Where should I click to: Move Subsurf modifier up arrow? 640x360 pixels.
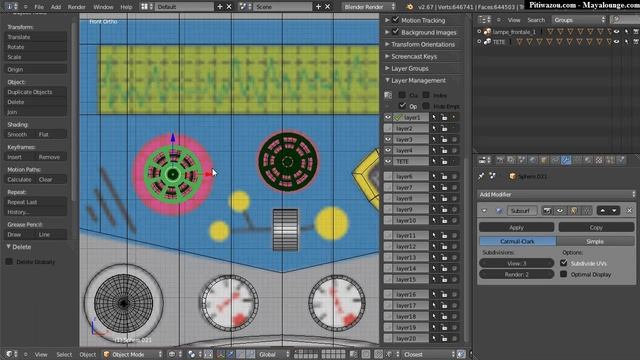pyautogui.click(x=602, y=211)
